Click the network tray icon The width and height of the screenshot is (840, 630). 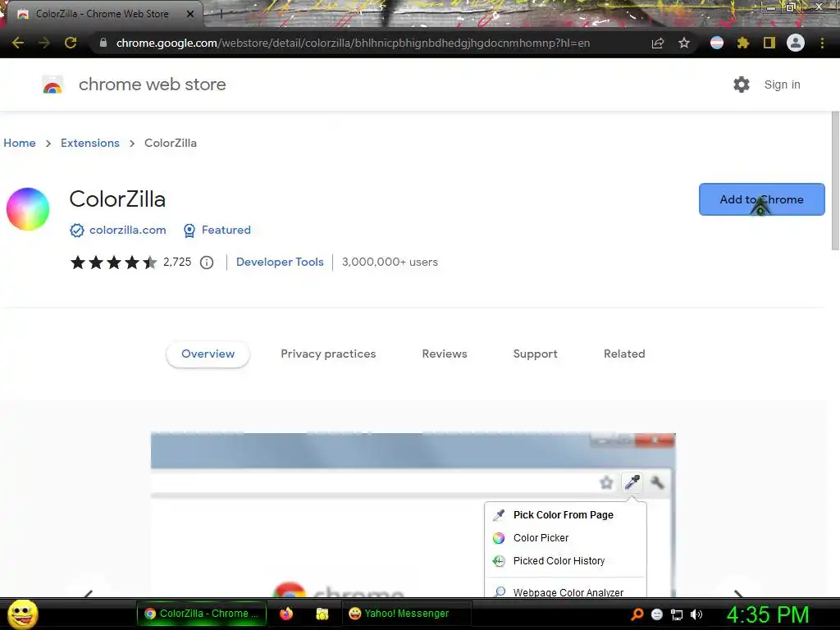[677, 614]
